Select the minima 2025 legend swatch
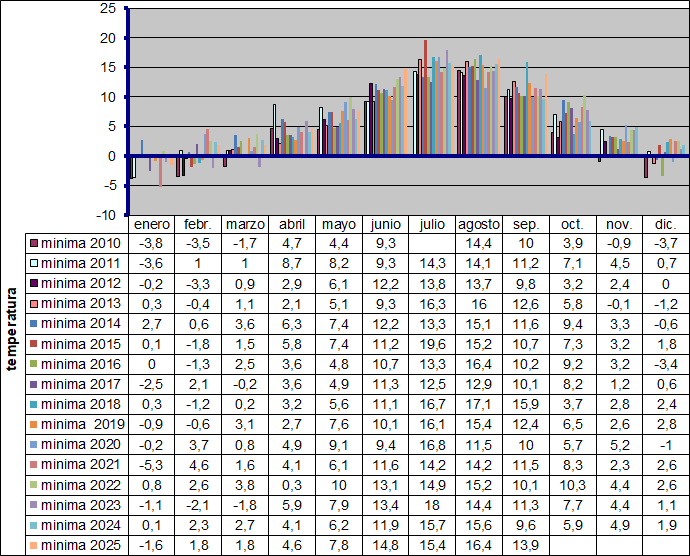Viewport: 690px width, 556px height. 33,545
